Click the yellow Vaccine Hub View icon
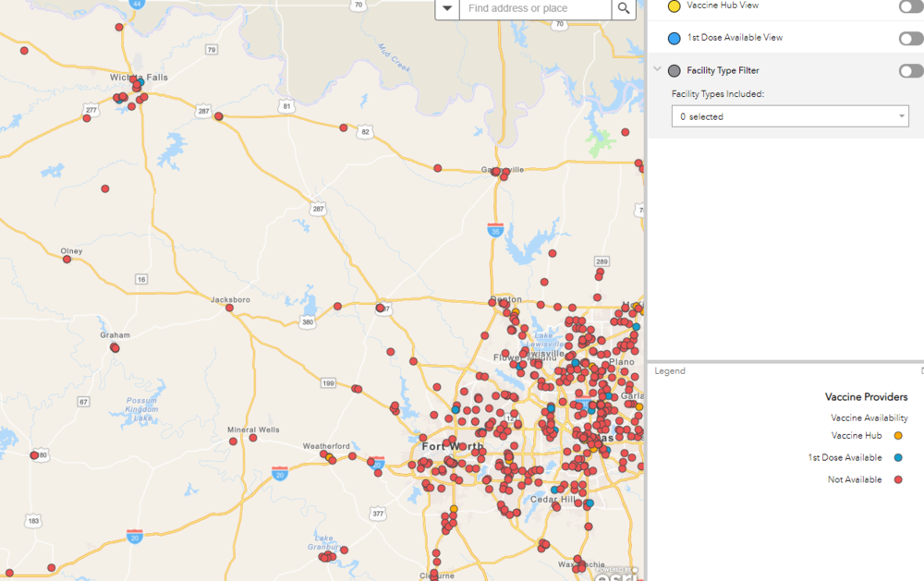 675,6
